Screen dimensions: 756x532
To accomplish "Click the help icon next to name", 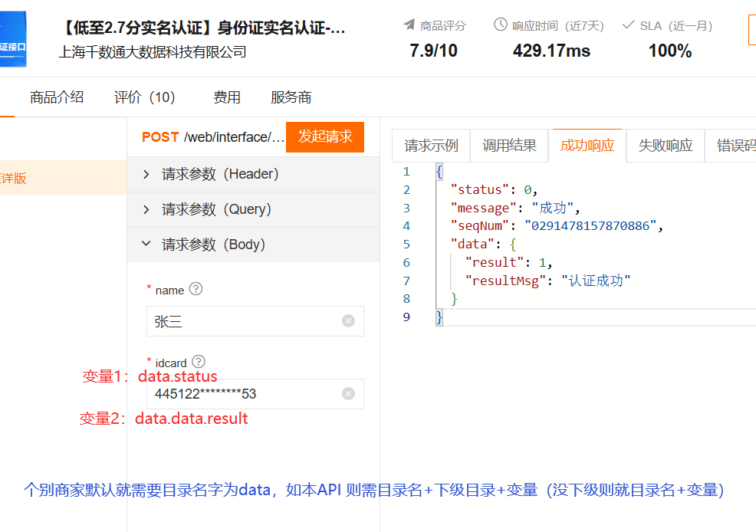I will click(x=196, y=289).
